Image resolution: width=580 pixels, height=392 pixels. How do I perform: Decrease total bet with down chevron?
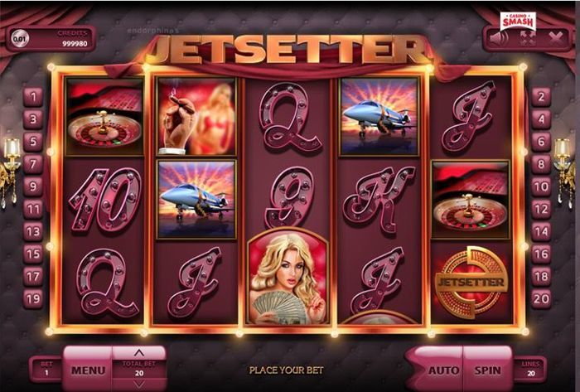click(x=138, y=385)
